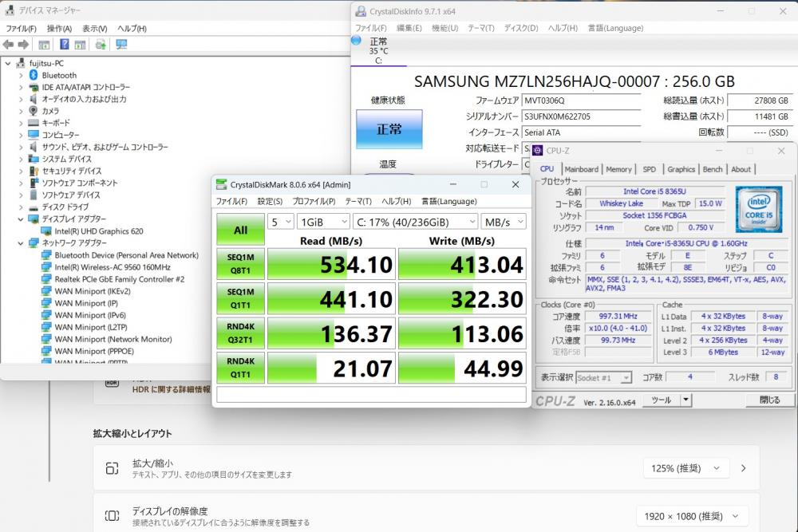This screenshot has height=532, width=798.
Task: Open the 1920 × 1080 resolution dropdown
Action: [691, 516]
